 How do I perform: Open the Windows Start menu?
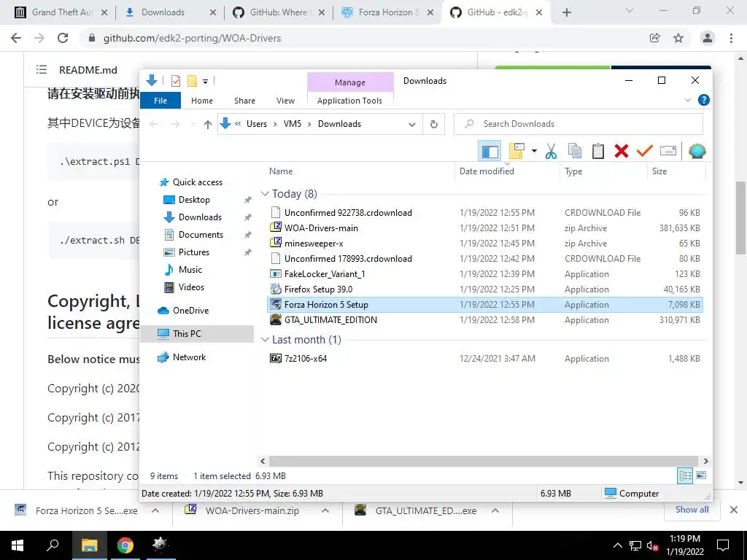(x=18, y=545)
